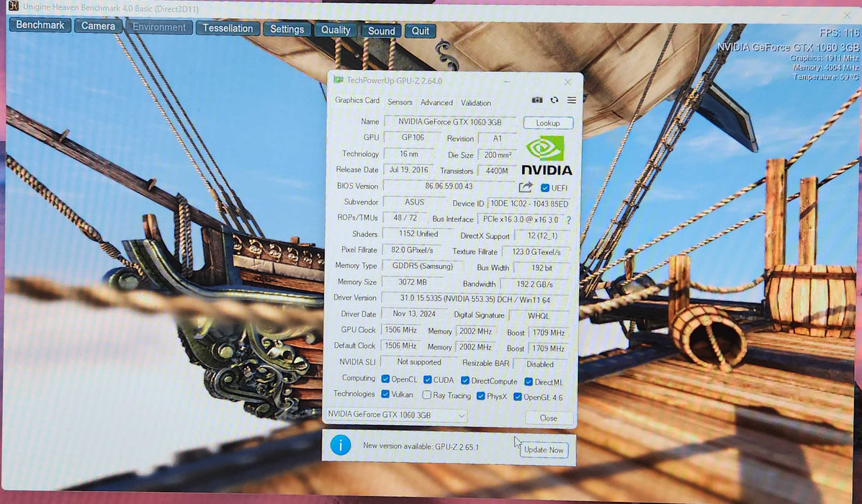Open the Camera menu in Heaven
862x504 pixels.
pyautogui.click(x=99, y=26)
